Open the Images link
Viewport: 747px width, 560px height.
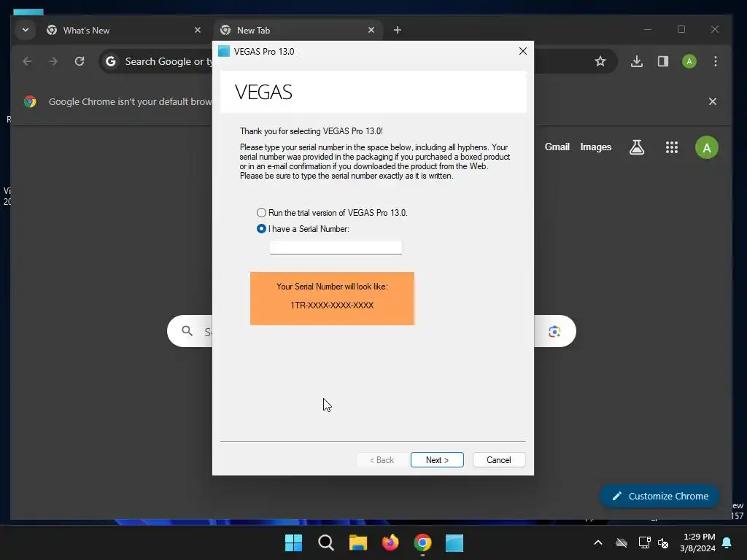pyautogui.click(x=595, y=147)
